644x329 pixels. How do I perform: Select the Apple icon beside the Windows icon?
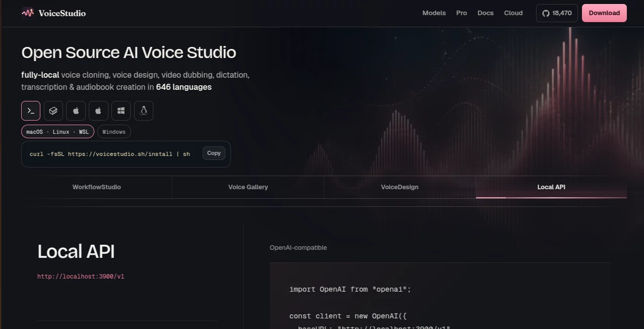point(98,111)
